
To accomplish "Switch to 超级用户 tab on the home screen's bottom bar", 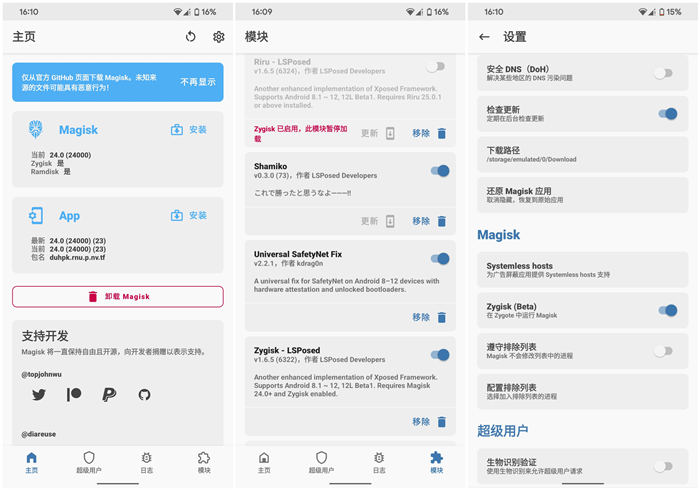I will click(x=89, y=463).
